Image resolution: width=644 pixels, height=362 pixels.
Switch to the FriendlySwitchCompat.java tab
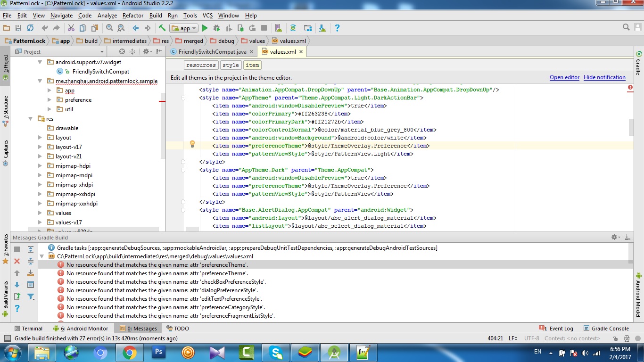coord(212,52)
